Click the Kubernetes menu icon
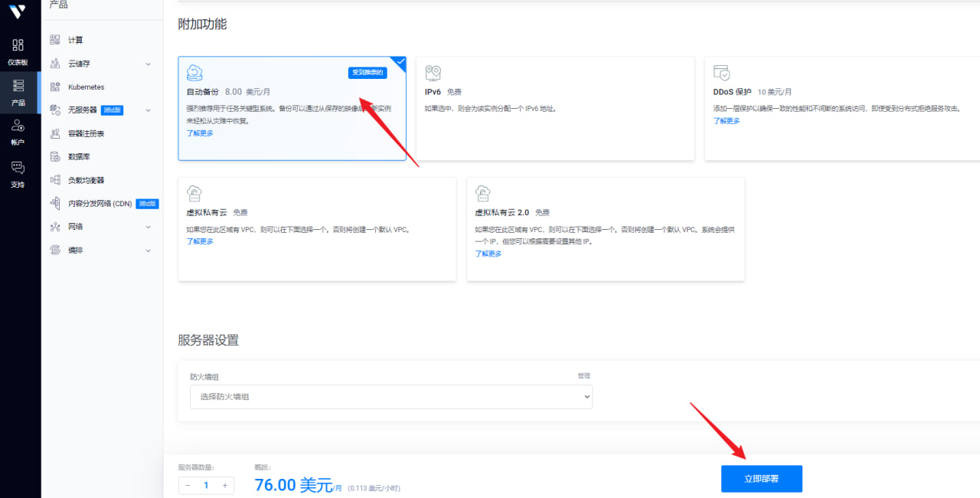This screenshot has height=498, width=980. (55, 87)
